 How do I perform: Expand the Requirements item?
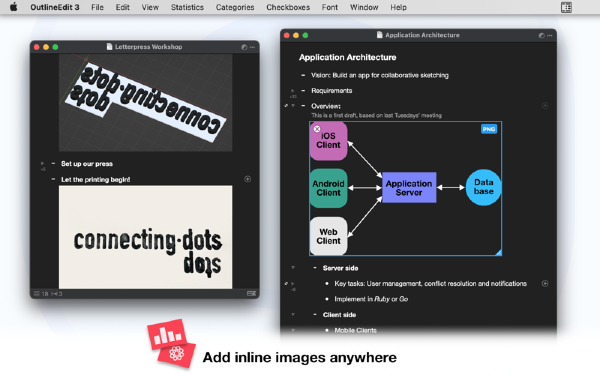point(292,91)
